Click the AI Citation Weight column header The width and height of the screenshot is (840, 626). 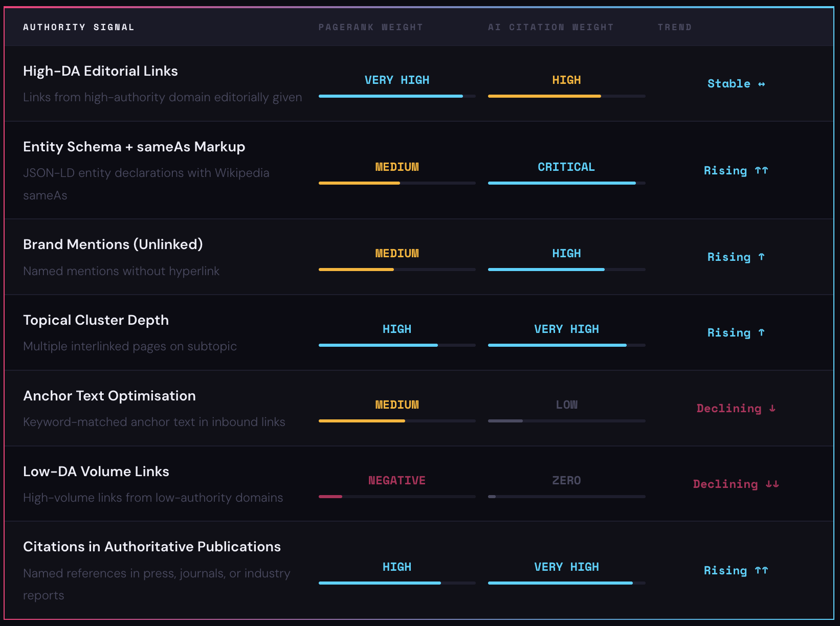point(550,27)
